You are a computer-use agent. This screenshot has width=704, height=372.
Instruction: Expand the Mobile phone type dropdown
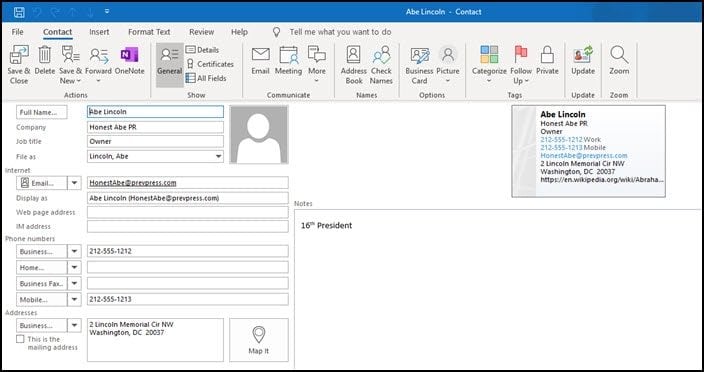point(75,299)
